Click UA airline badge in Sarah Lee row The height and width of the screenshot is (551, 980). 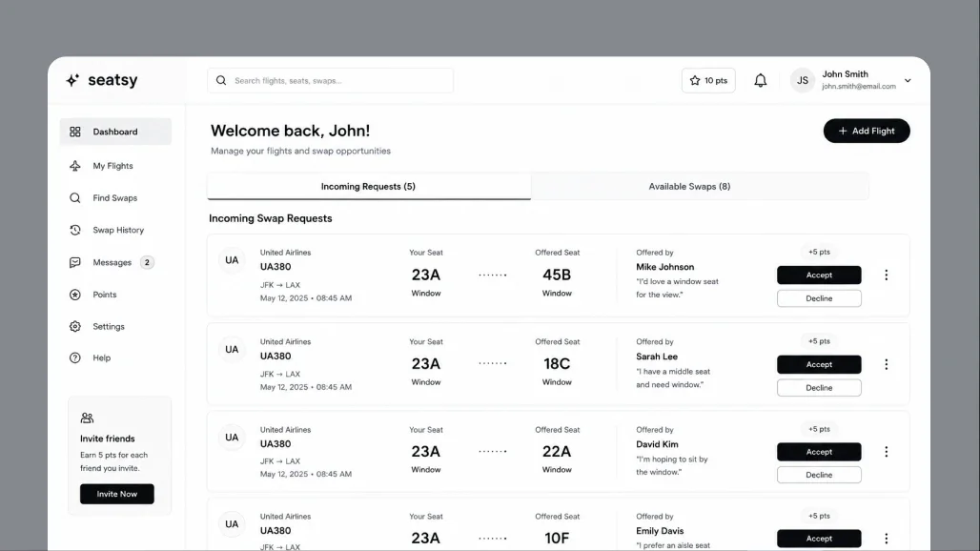tap(232, 350)
